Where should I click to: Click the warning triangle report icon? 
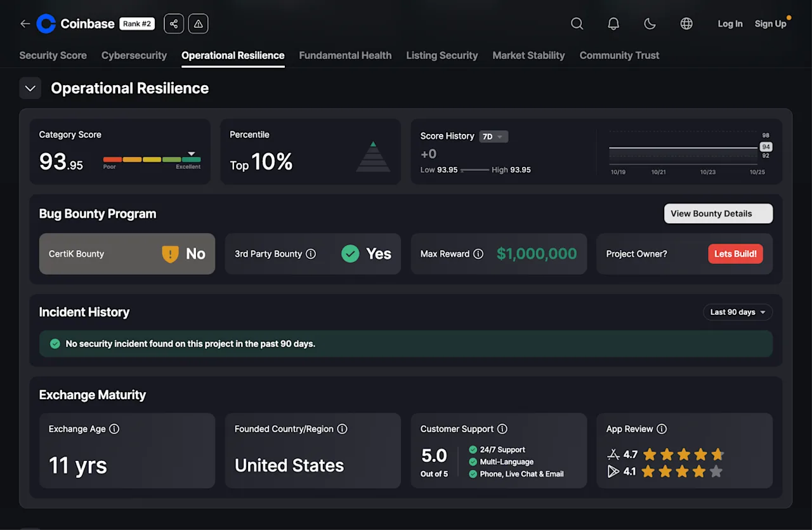pyautogui.click(x=198, y=24)
